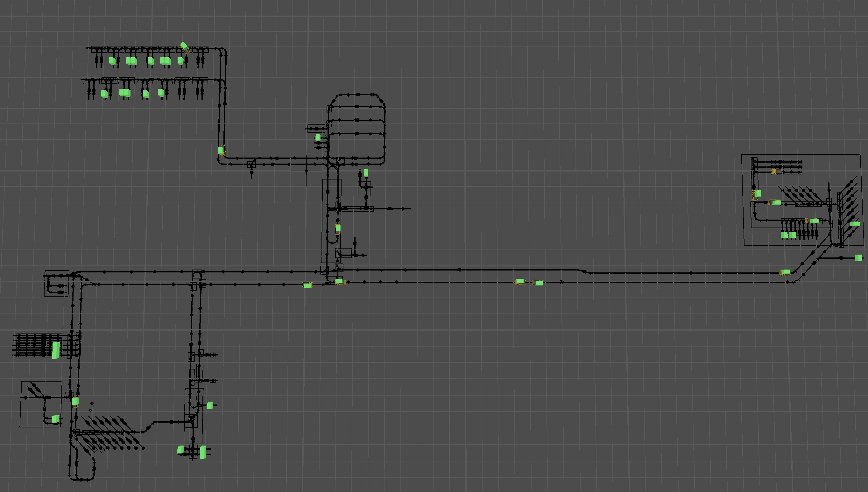Click the green box inside the lower-left rectangle
This screenshot has width=868, height=492.
(x=56, y=419)
